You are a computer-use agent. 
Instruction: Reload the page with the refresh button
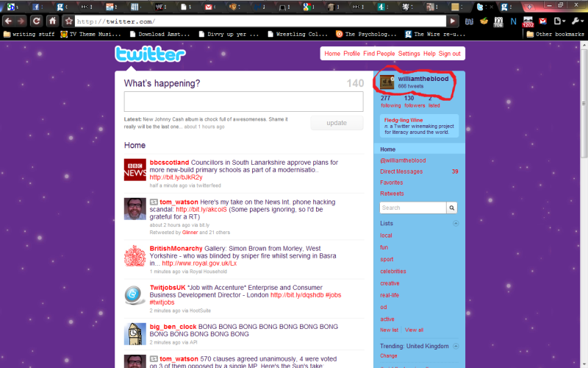click(36, 21)
